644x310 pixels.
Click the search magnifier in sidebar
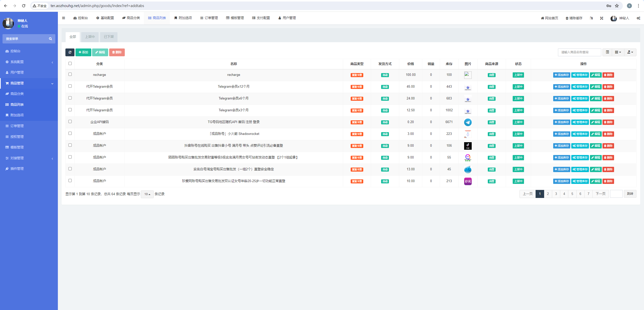[x=50, y=39]
